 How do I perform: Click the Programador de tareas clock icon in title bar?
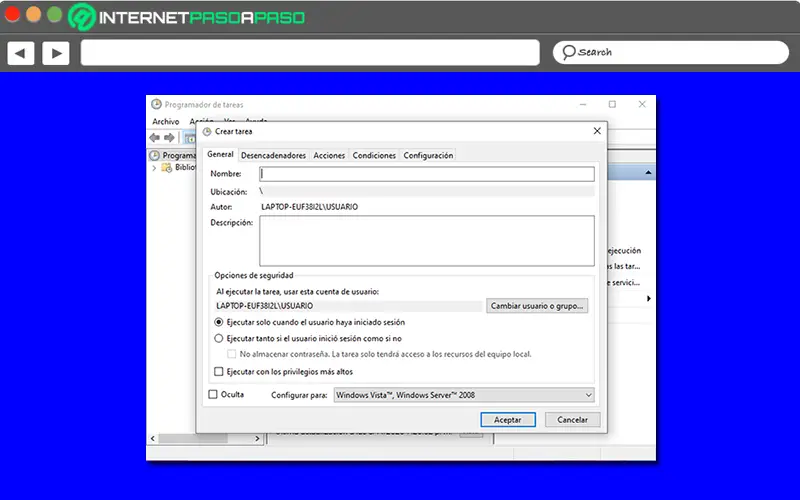coord(156,104)
